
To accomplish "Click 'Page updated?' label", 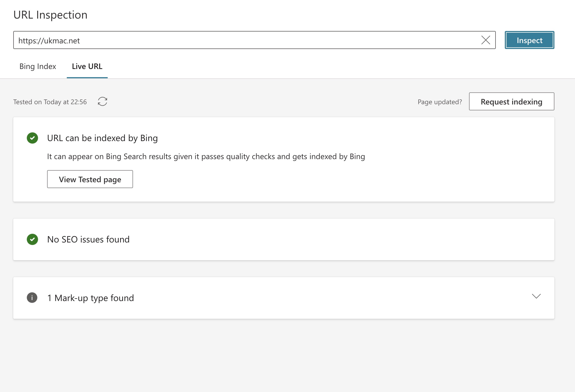I will tap(440, 102).
